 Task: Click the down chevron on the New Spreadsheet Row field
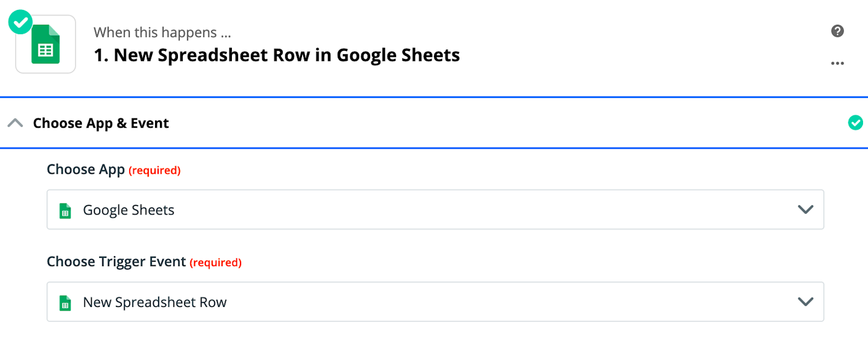805,302
